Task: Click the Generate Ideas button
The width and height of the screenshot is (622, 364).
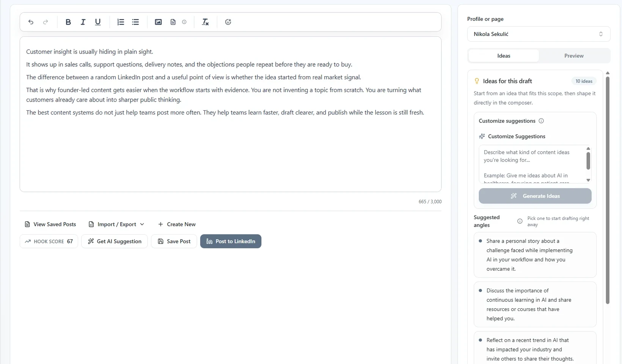Action: [x=535, y=196]
